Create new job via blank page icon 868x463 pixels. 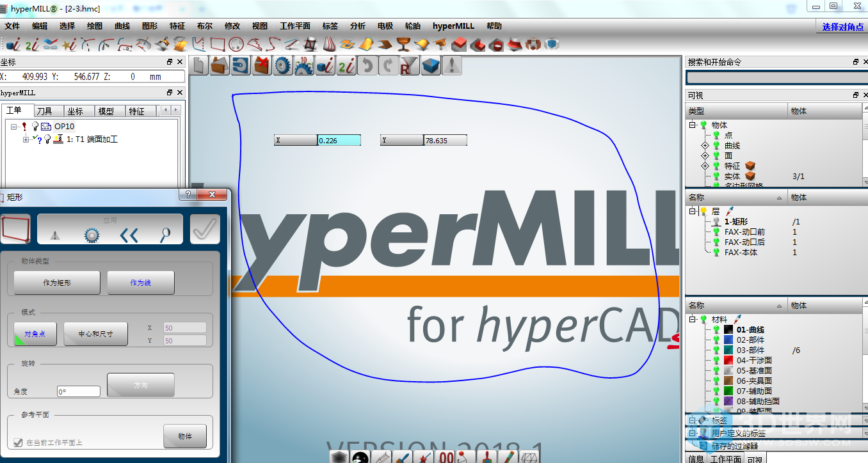200,65
